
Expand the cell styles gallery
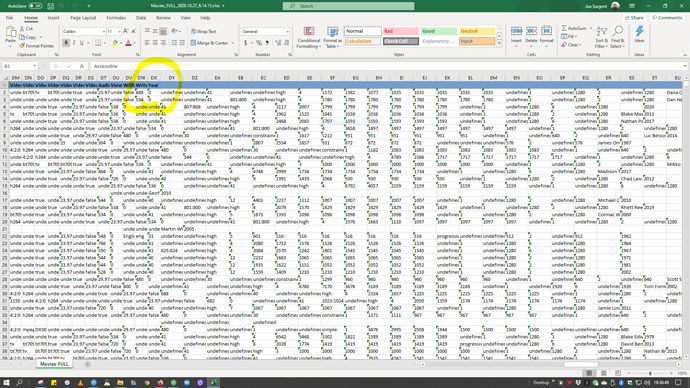pyautogui.click(x=499, y=44)
